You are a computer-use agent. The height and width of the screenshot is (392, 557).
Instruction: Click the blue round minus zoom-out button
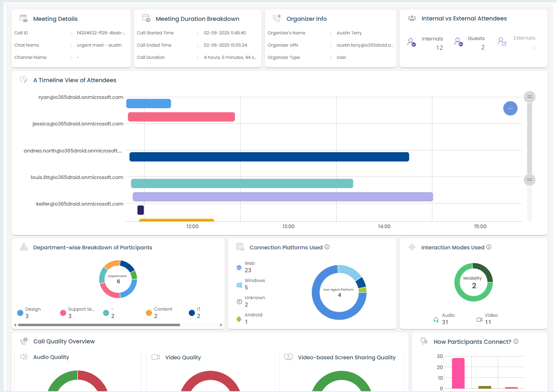click(510, 108)
